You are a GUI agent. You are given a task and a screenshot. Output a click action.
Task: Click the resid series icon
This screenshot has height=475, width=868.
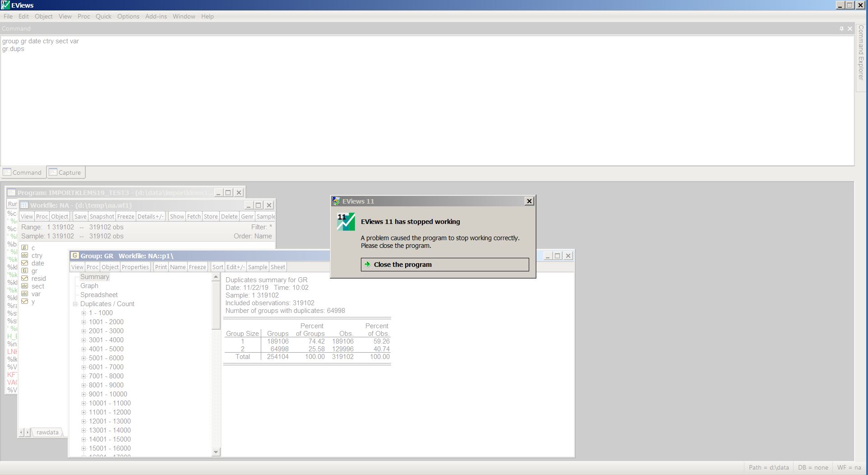(25, 279)
